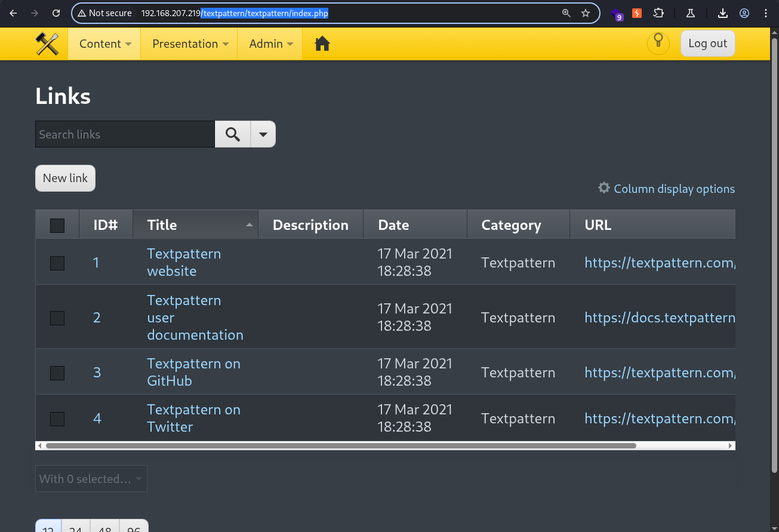This screenshot has height=532, width=779.
Task: Open the extensions puzzle piece icon
Action: 658,13
